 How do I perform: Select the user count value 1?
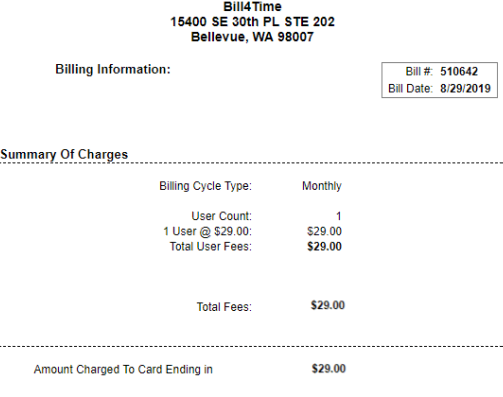[x=339, y=216]
